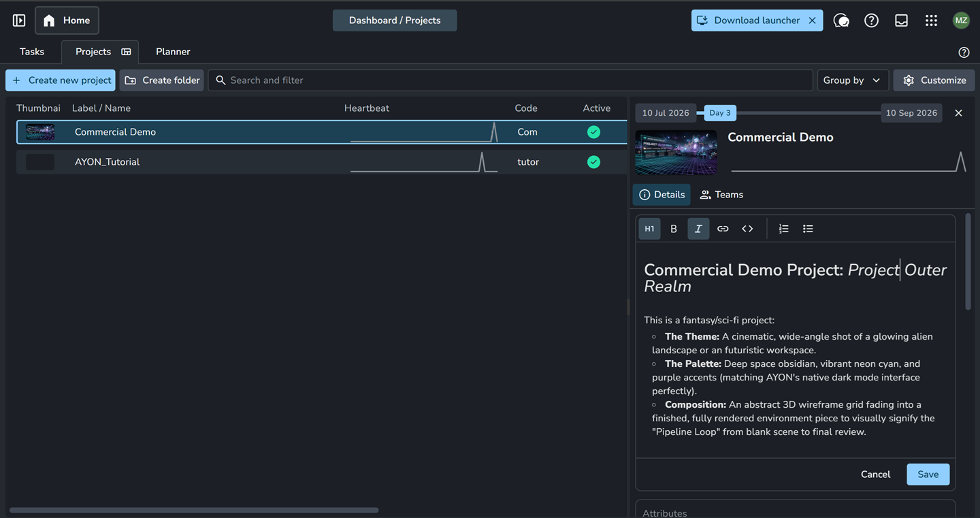Toggle the sidebar menu panel icon
Viewport: 980px width, 518px height.
click(19, 20)
